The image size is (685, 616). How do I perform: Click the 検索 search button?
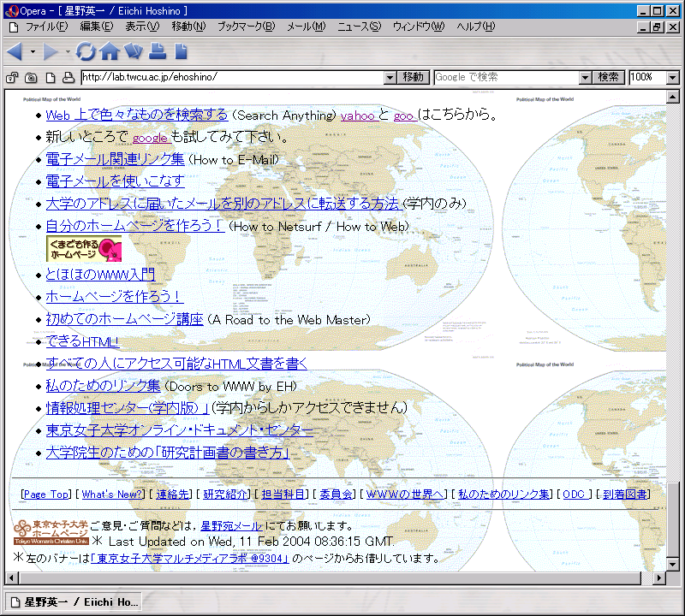[x=608, y=78]
